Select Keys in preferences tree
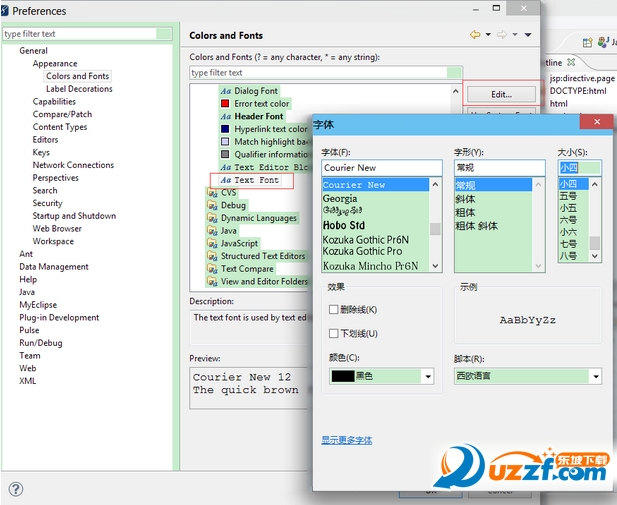The width and height of the screenshot is (617, 505). pyautogui.click(x=41, y=152)
